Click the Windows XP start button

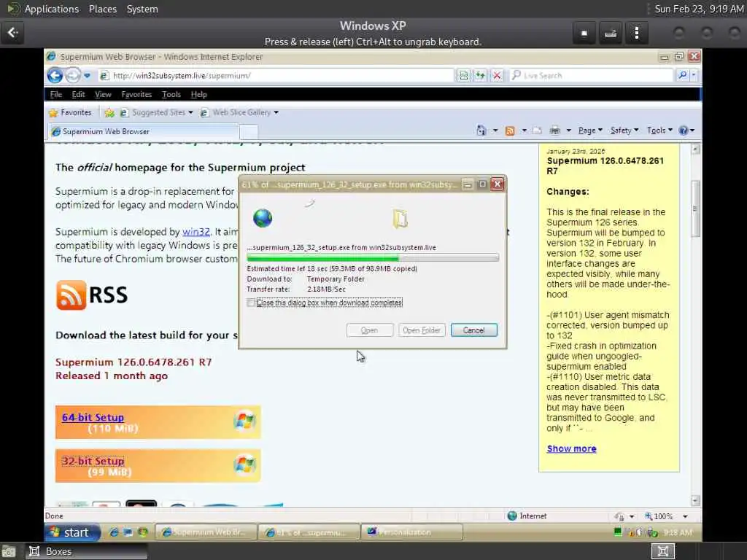click(72, 532)
